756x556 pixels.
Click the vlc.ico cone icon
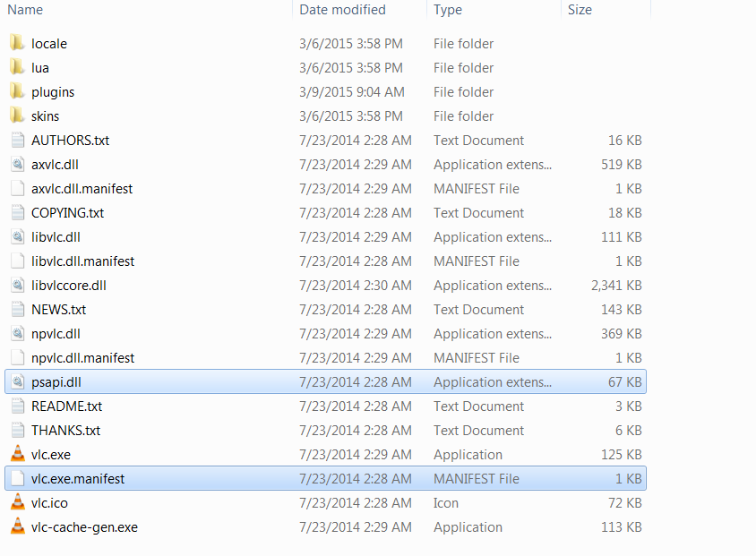[17, 503]
